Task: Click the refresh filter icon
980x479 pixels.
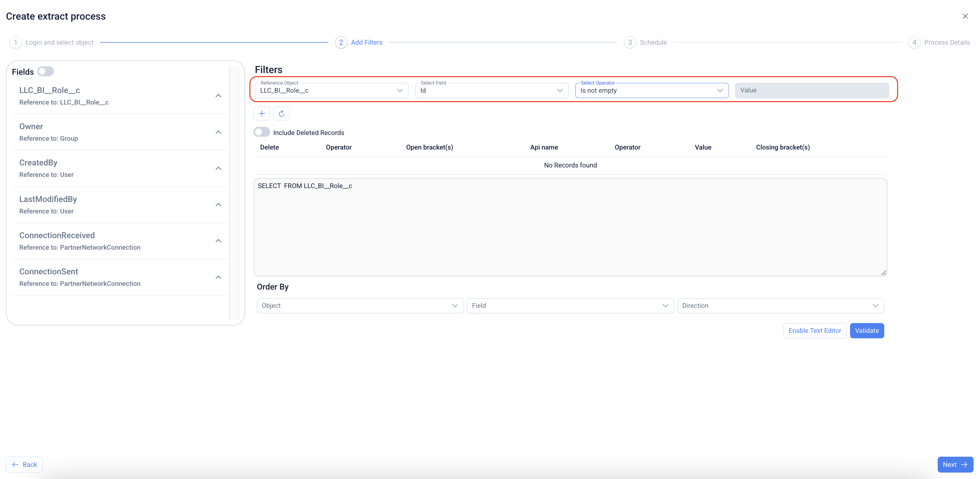Action: (282, 113)
